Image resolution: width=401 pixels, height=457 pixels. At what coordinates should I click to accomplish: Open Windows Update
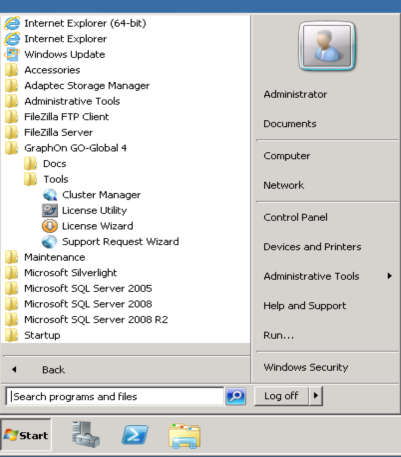coord(55,54)
